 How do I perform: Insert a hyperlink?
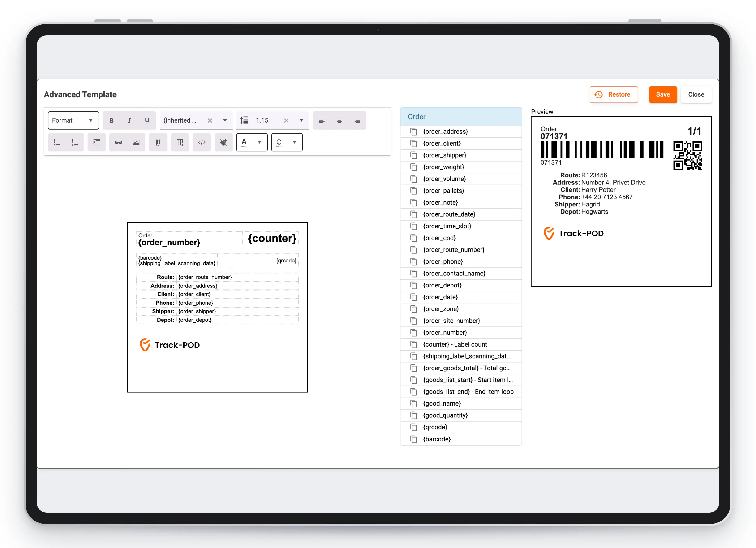pyautogui.click(x=118, y=142)
